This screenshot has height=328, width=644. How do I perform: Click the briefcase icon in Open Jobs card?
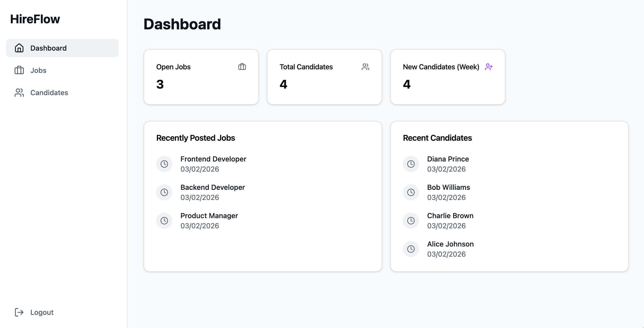click(x=242, y=67)
